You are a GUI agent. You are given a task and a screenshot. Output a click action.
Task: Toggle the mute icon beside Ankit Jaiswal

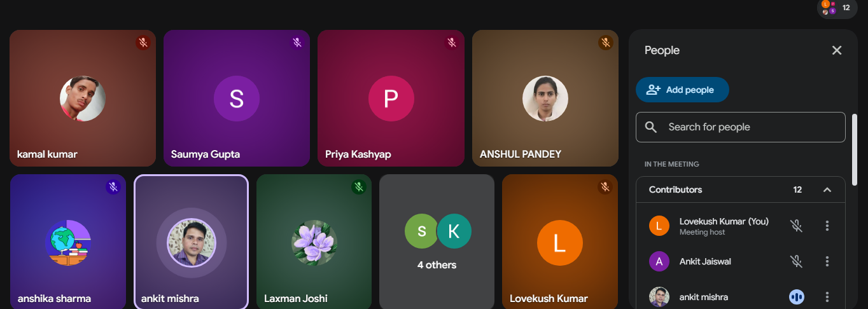[796, 261]
